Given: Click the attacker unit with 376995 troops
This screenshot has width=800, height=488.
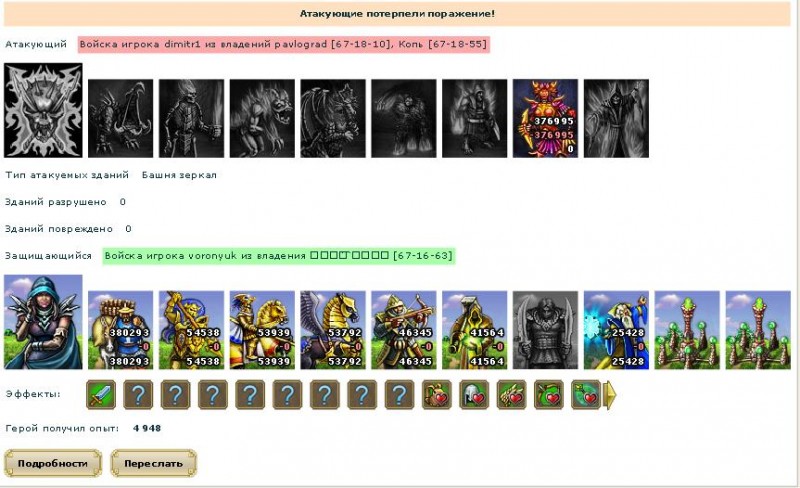Looking at the screenshot, I should 545,118.
